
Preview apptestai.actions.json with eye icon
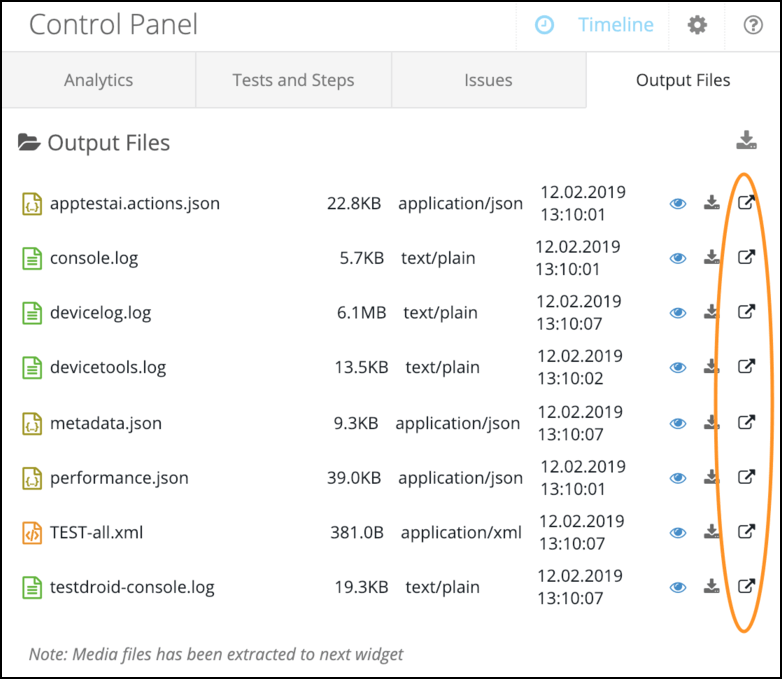click(x=678, y=204)
